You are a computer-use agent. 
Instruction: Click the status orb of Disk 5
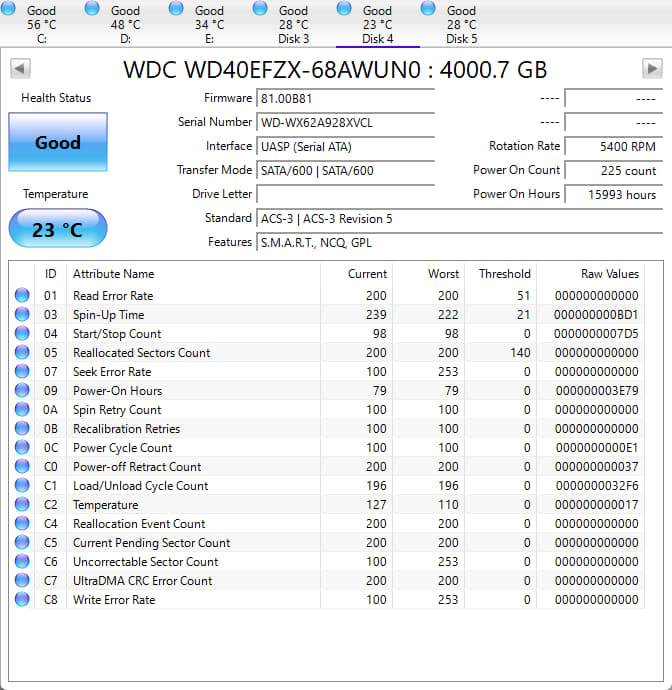click(428, 7)
